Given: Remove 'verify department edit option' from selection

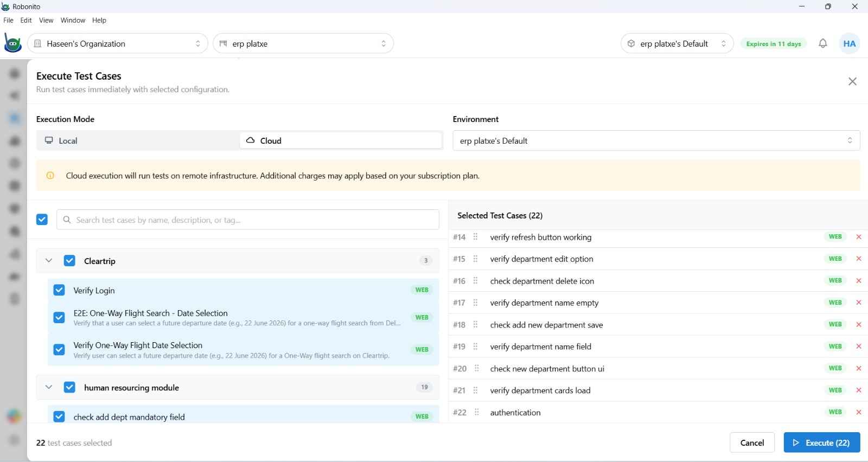Looking at the screenshot, I should 859,259.
